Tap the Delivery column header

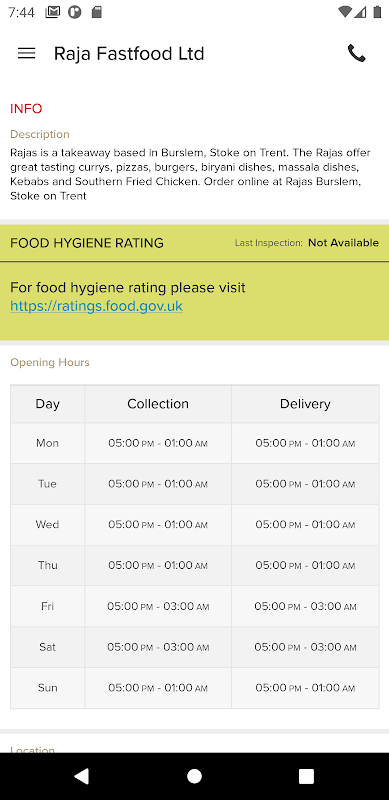point(305,404)
